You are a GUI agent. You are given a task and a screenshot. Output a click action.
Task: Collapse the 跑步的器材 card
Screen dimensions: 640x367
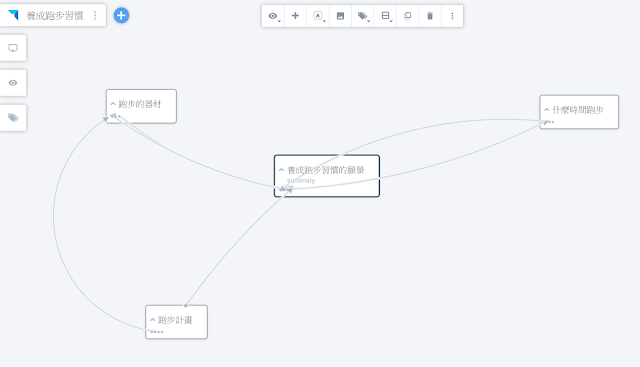113,104
